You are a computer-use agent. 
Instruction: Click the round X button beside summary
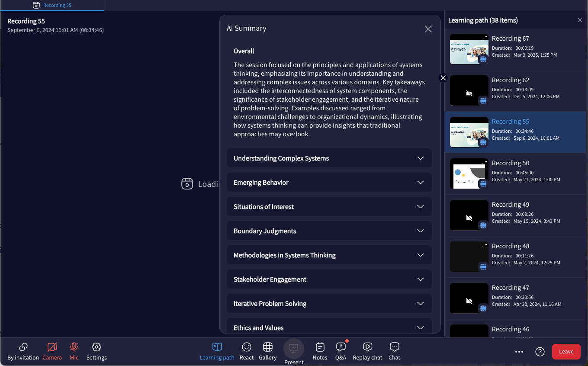[443, 78]
